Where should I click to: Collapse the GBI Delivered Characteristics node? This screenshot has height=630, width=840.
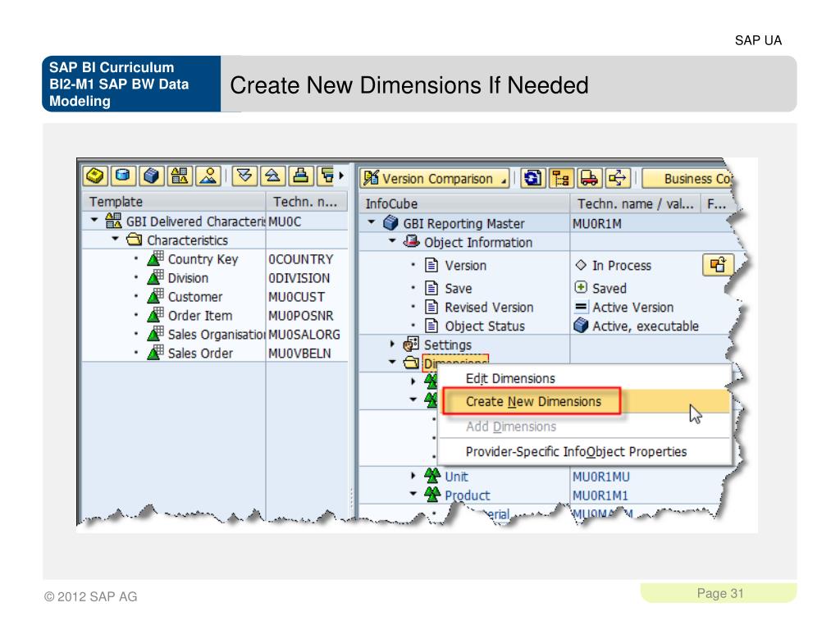(94, 220)
